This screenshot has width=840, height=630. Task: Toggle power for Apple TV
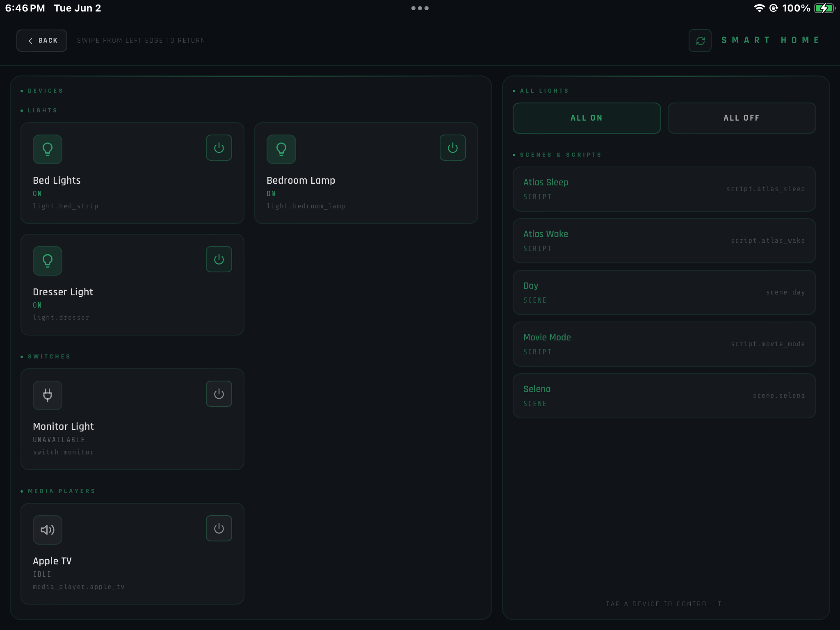[219, 528]
